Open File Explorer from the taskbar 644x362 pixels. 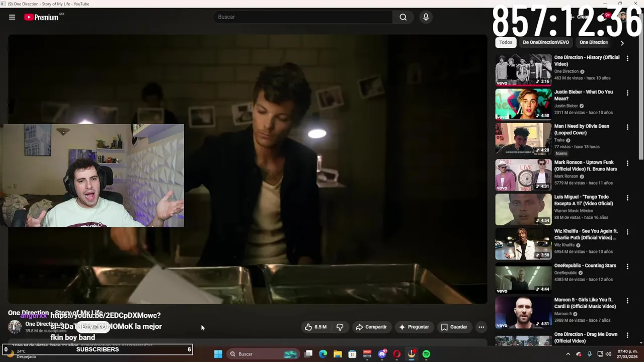338,354
